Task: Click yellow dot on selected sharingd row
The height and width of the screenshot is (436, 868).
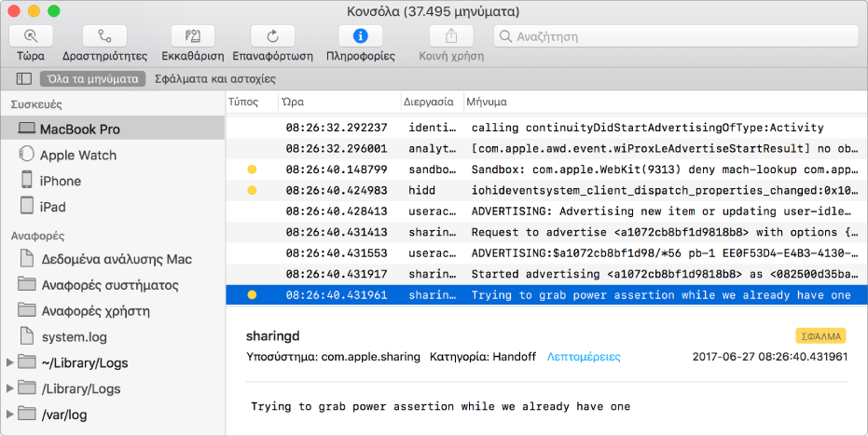Action: (252, 295)
